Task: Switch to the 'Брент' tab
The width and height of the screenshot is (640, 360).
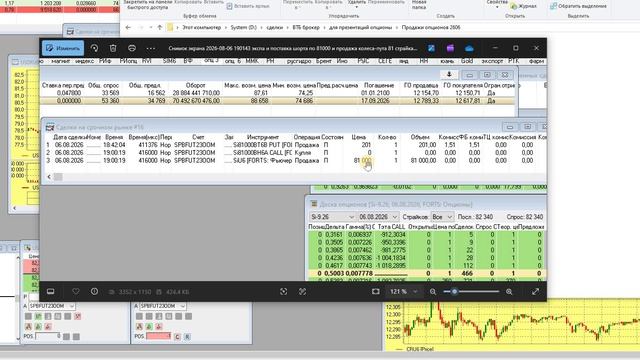Action: pos(324,61)
